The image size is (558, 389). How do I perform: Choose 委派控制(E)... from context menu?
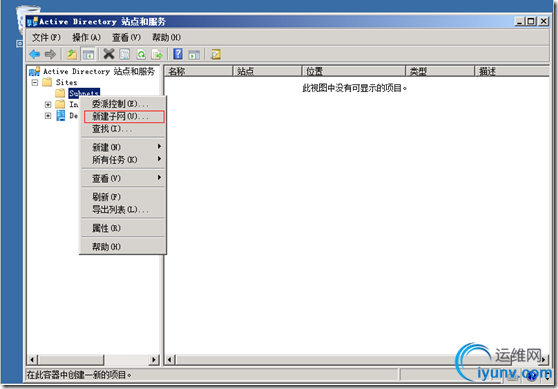click(x=122, y=104)
